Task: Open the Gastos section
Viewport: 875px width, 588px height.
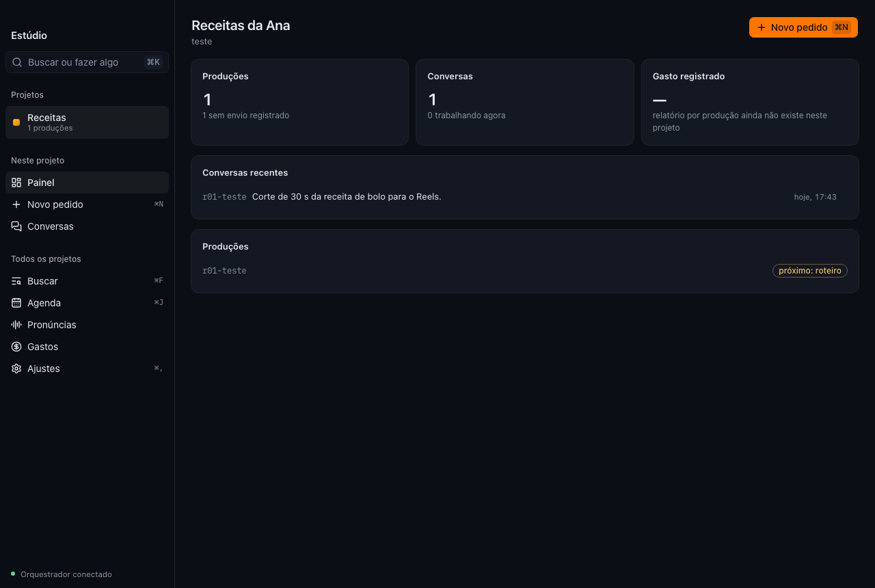Action: [87, 347]
